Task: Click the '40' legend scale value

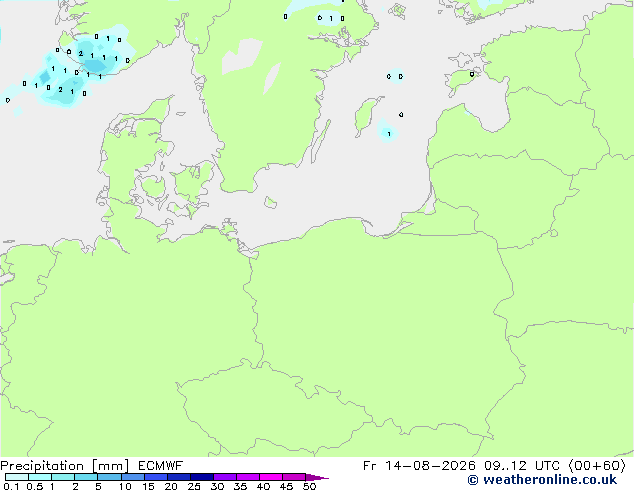Action: (x=263, y=486)
